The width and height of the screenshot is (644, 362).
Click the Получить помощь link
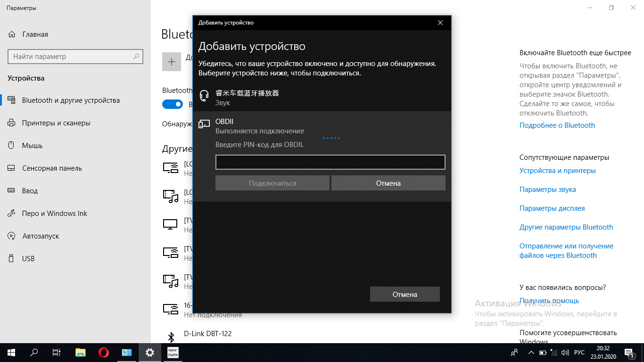coord(549,301)
